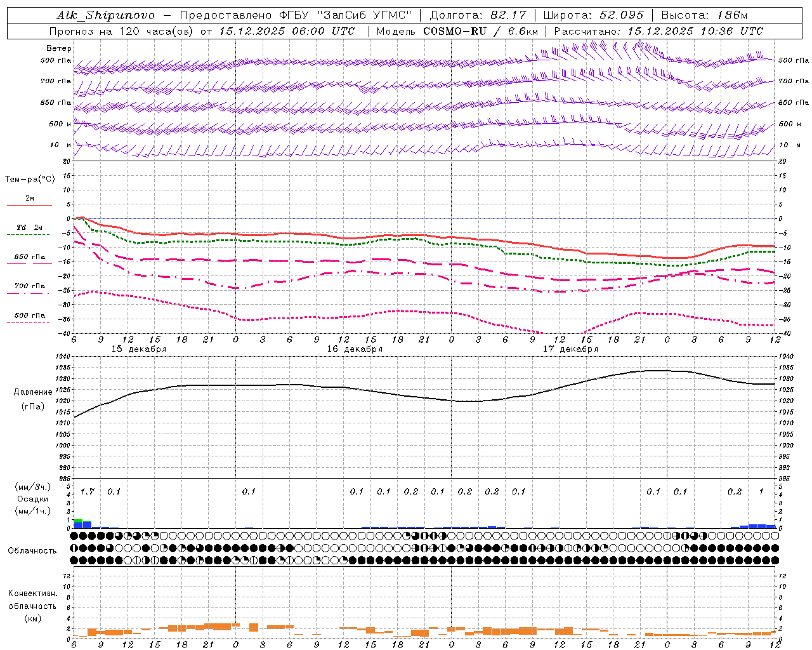Screen dimensions: 812x650
Task: Click the 1.7 precipitation value
Action: pos(87,491)
